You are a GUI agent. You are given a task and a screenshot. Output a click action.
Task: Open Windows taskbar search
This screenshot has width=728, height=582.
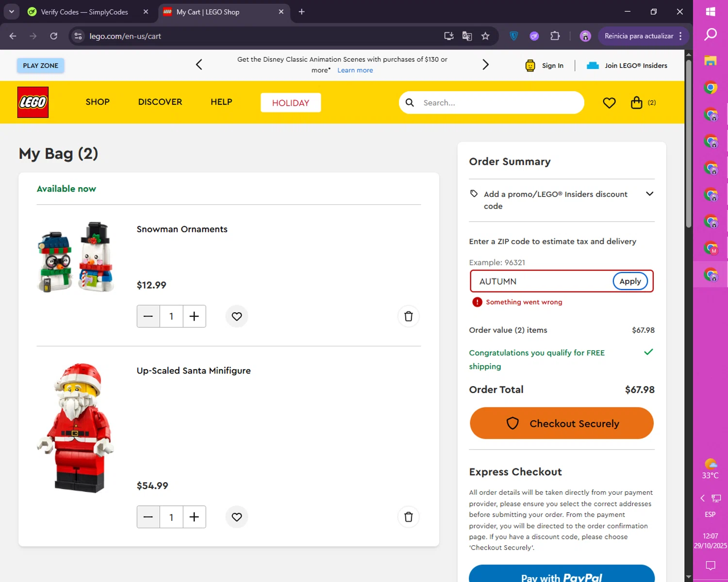[711, 34]
